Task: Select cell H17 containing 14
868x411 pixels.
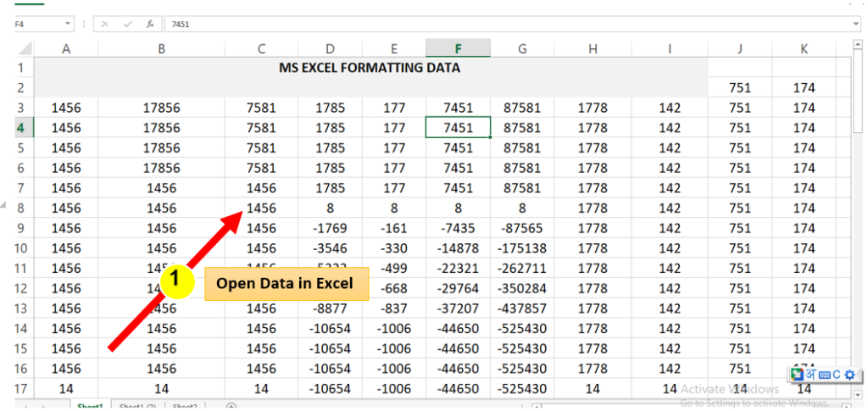Action: [x=593, y=388]
